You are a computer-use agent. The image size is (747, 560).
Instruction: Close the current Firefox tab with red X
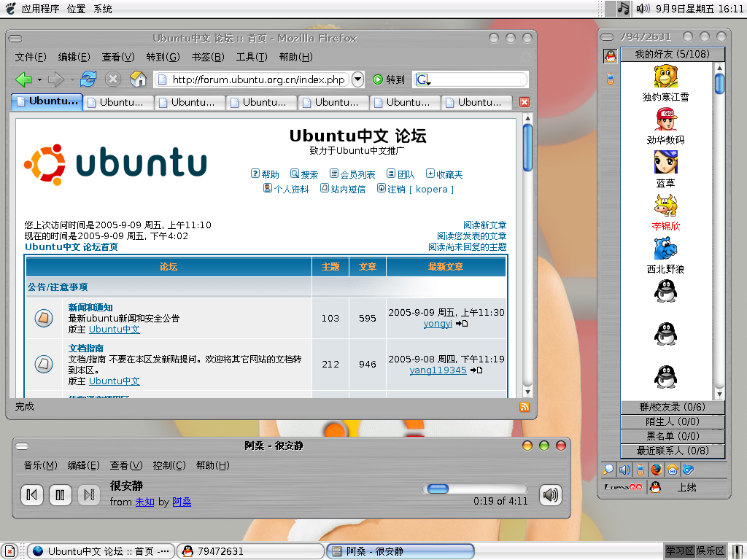coord(524,102)
